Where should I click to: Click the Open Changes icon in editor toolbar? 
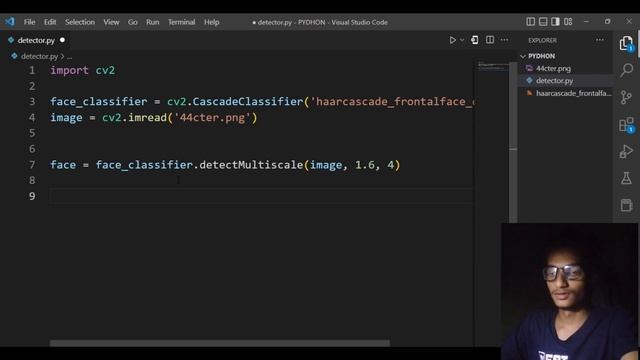tap(474, 40)
